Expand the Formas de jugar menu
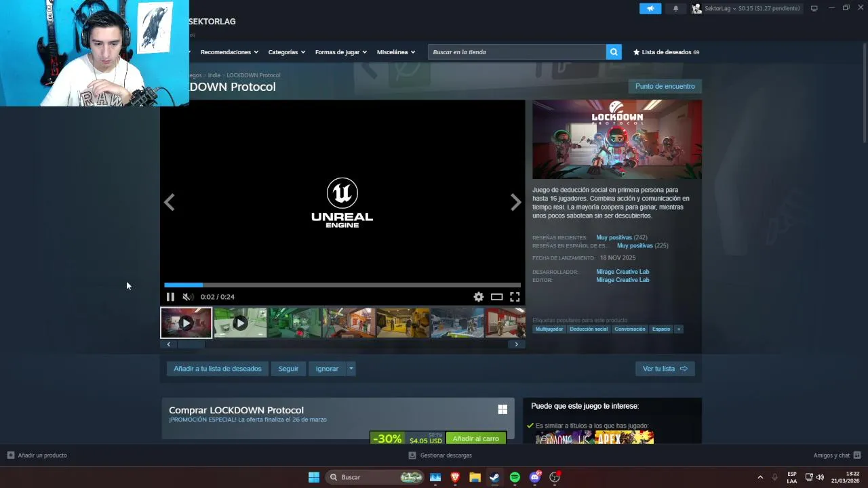This screenshot has height=488, width=868. pyautogui.click(x=340, y=52)
